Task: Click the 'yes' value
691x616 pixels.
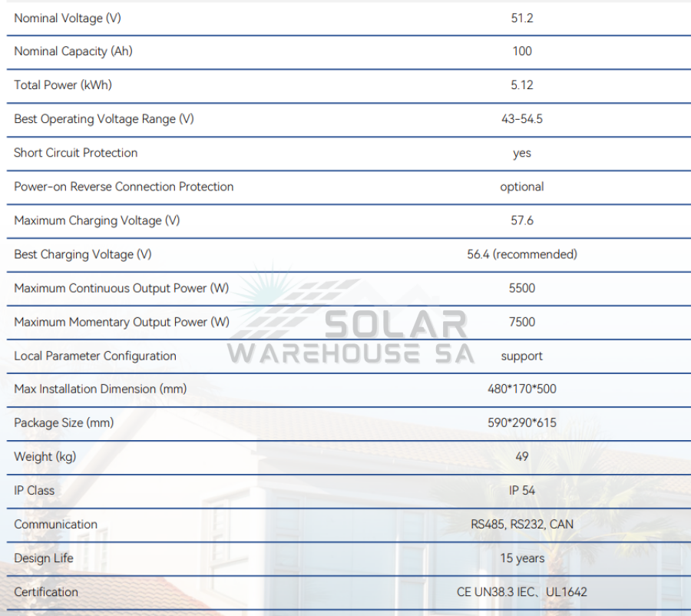Action: click(x=522, y=154)
